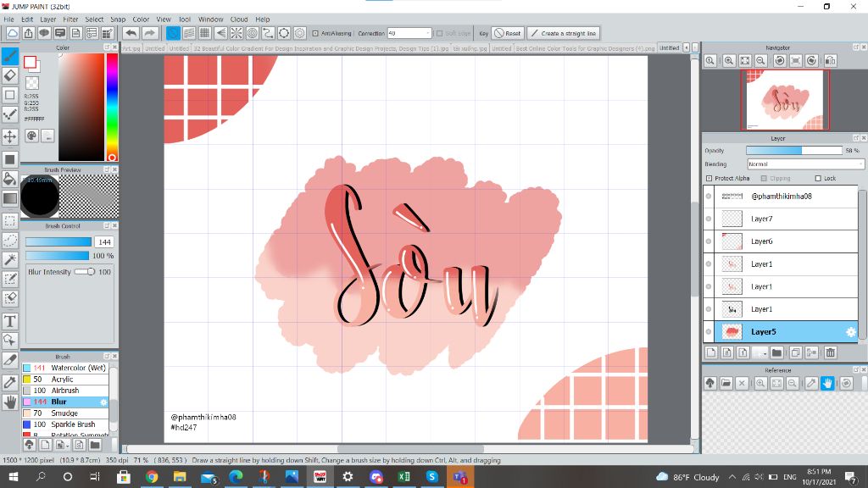Enable the curve snap guide
Image resolution: width=868 pixels, height=488 pixels.
coord(268,33)
